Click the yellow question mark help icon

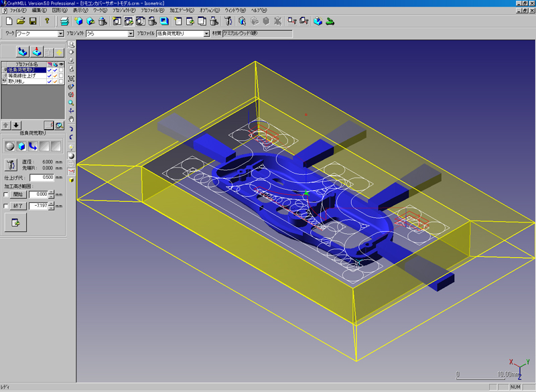[x=47, y=21]
